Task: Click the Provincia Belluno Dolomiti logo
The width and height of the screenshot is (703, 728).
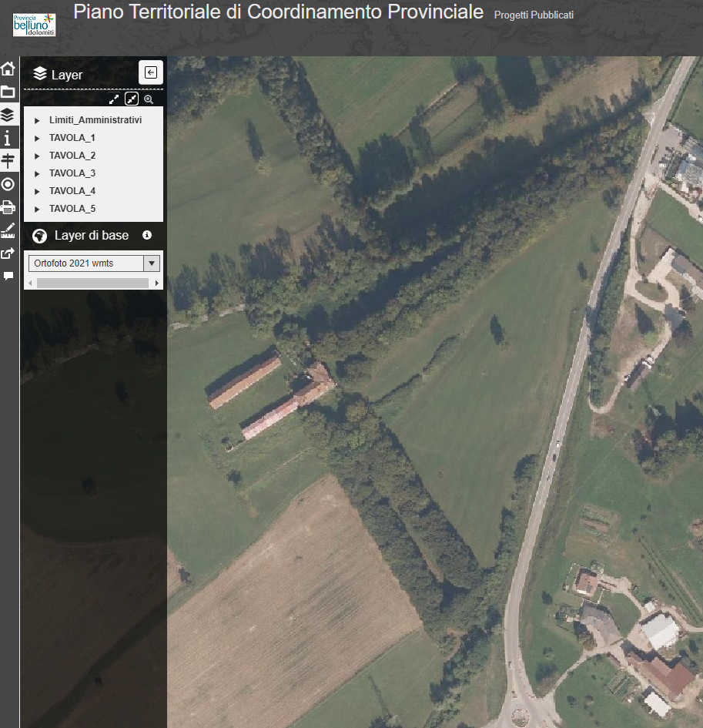Action: tap(35, 25)
